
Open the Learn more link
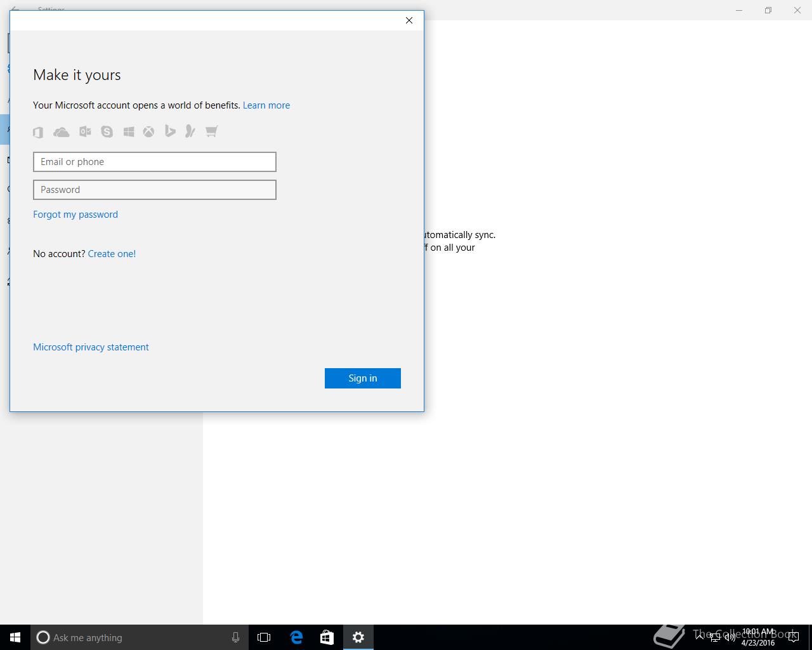(x=266, y=105)
